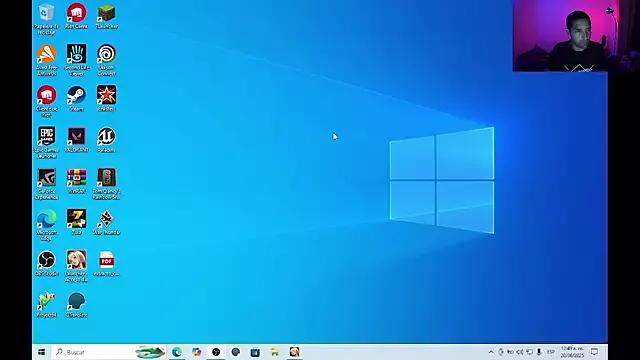Open the taskbar clock and calendar
This screenshot has width=640, height=360.
572,352
